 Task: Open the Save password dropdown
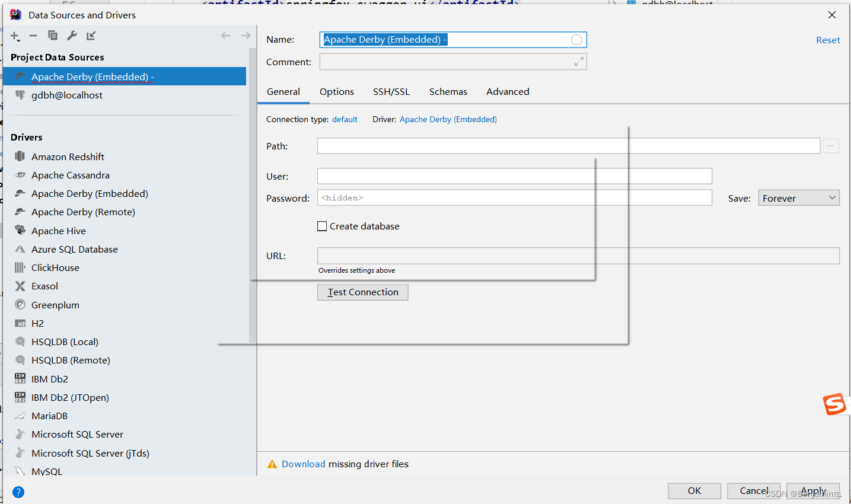[799, 198]
